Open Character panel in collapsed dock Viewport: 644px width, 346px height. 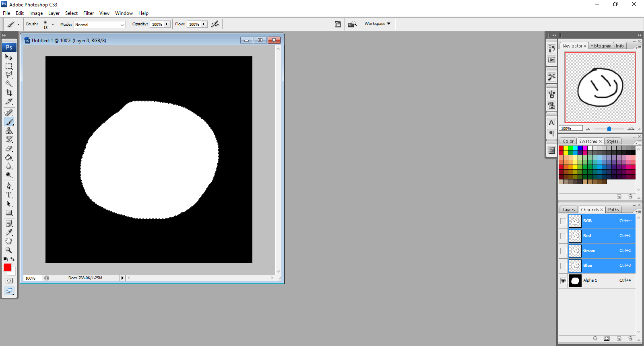551,122
